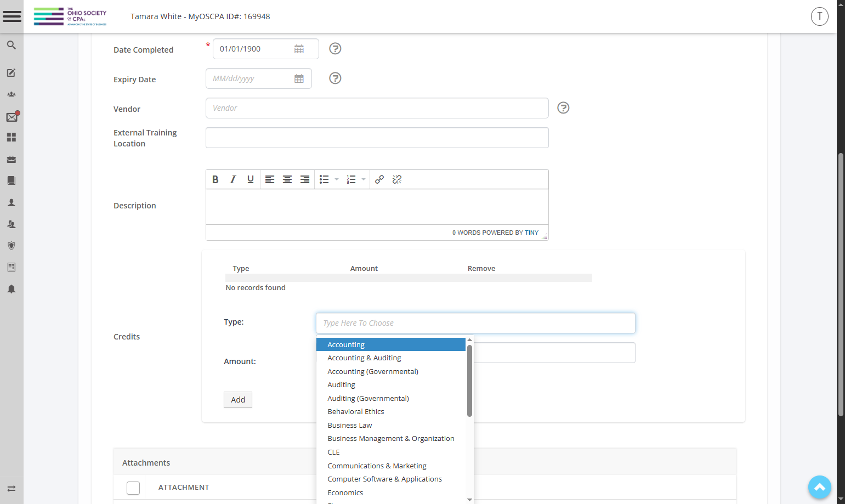The image size is (845, 504).
Task: Open the envelope messages icon with red badge
Action: pyautogui.click(x=12, y=116)
